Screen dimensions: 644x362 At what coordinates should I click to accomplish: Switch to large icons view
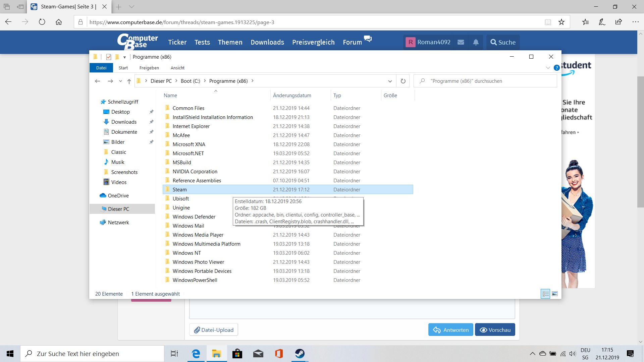pos(555,294)
